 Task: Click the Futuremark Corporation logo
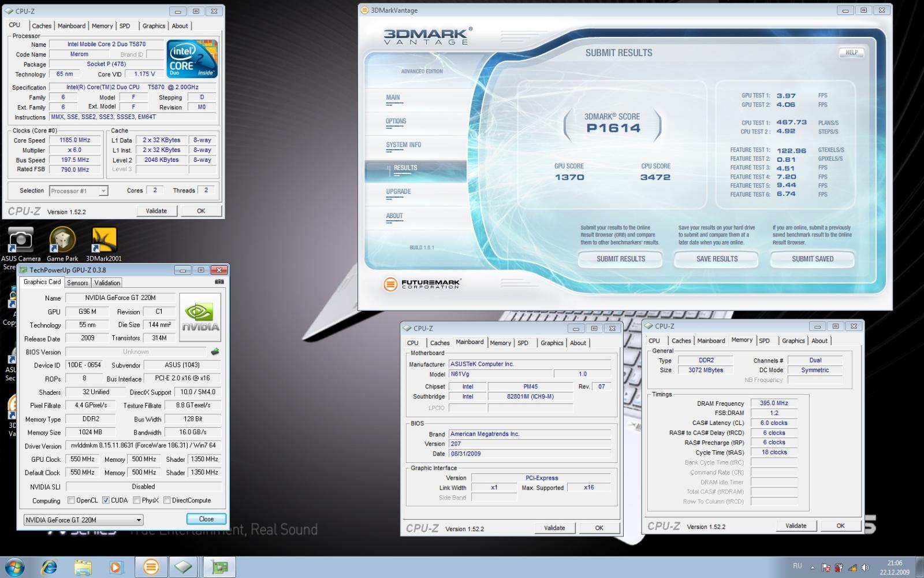[x=422, y=284]
